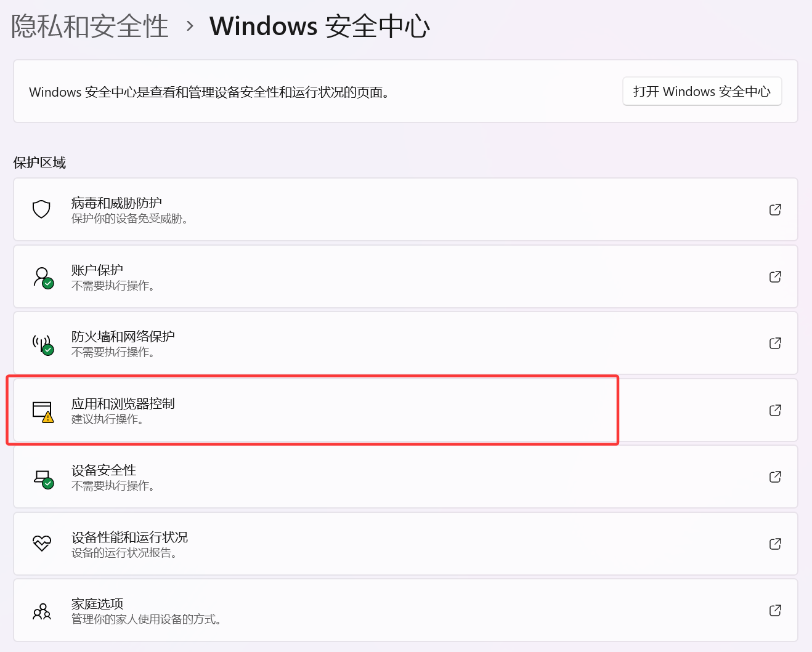Screen dimensions: 812x652
Task: Click 不需要执行操作 under 防火墙和网络保护
Action: coord(113,352)
